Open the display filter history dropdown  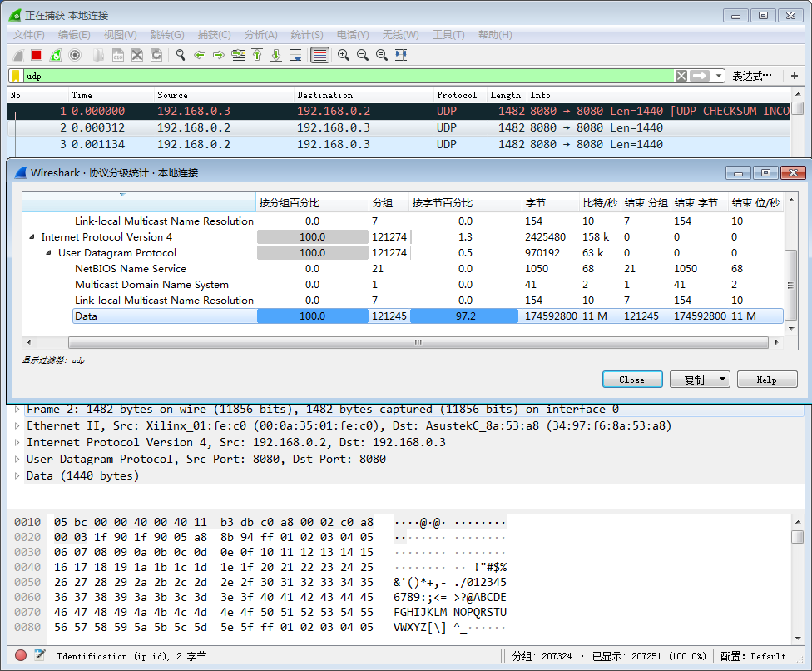718,76
